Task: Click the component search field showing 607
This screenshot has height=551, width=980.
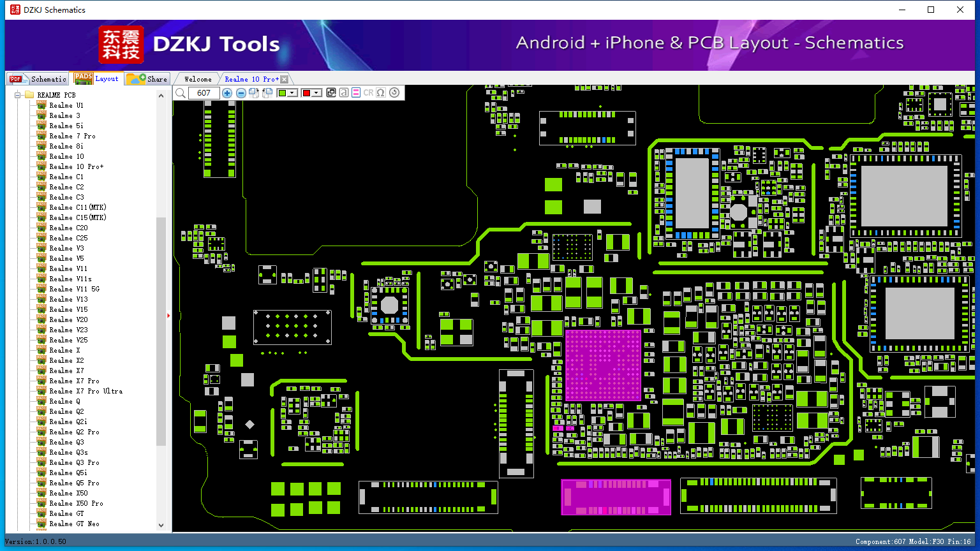Action: point(204,93)
